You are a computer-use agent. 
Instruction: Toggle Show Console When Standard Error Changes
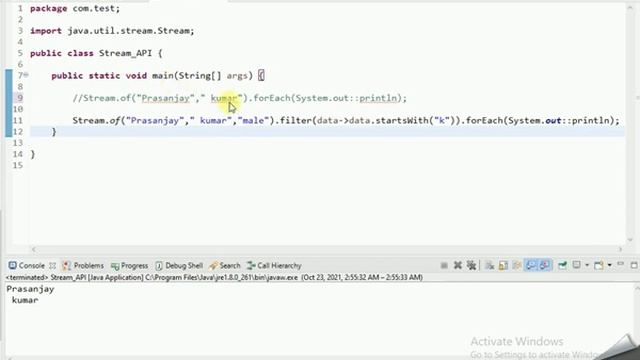544,266
